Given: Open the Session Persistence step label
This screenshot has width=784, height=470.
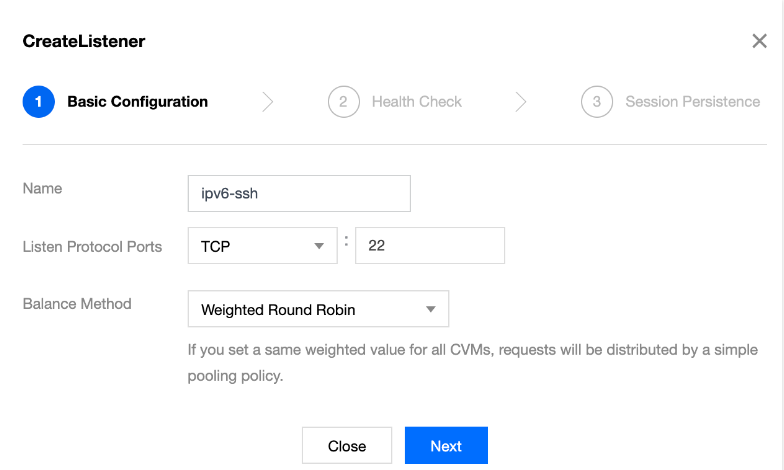Looking at the screenshot, I should click(x=692, y=102).
